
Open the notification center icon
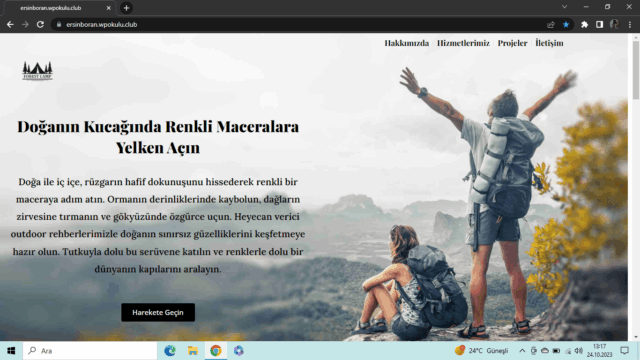[624, 351]
